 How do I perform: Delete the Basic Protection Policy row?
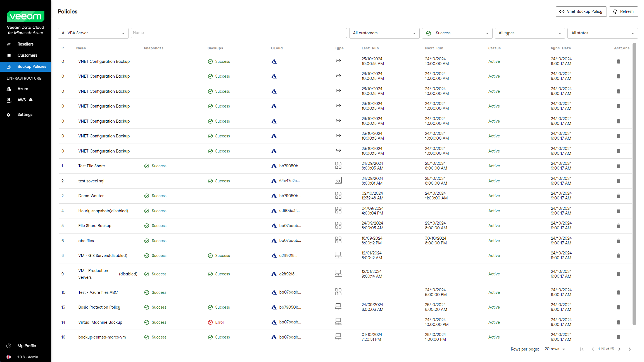tap(618, 307)
